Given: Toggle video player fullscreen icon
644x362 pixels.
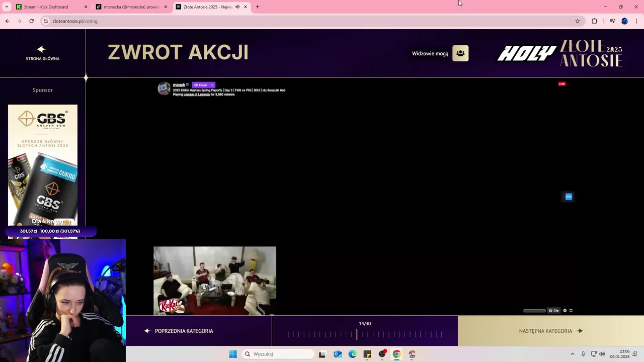Looking at the screenshot, I should [x=571, y=311].
